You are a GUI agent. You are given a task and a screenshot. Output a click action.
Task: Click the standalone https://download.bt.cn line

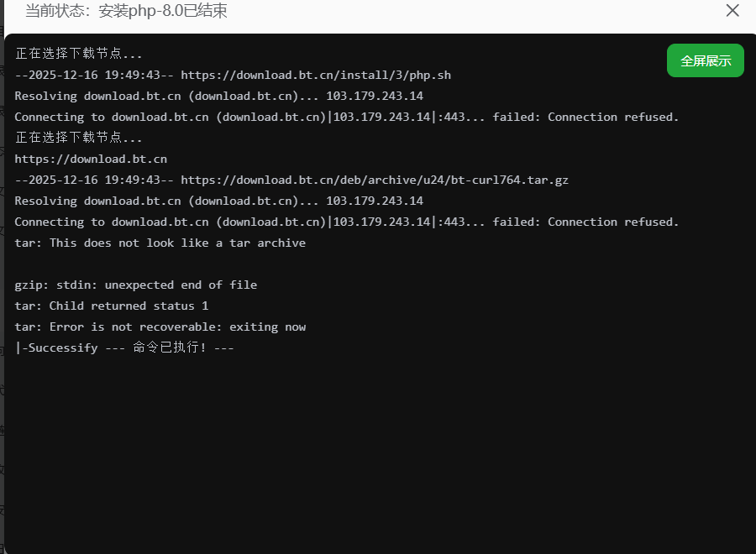click(91, 159)
